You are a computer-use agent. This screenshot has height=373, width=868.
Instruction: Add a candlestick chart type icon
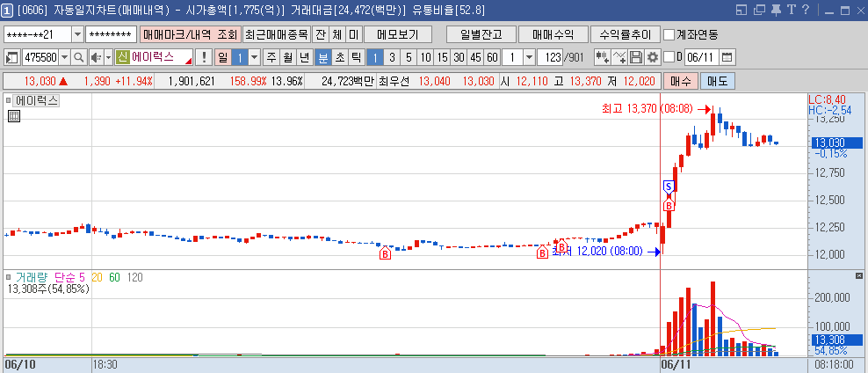pos(603,57)
